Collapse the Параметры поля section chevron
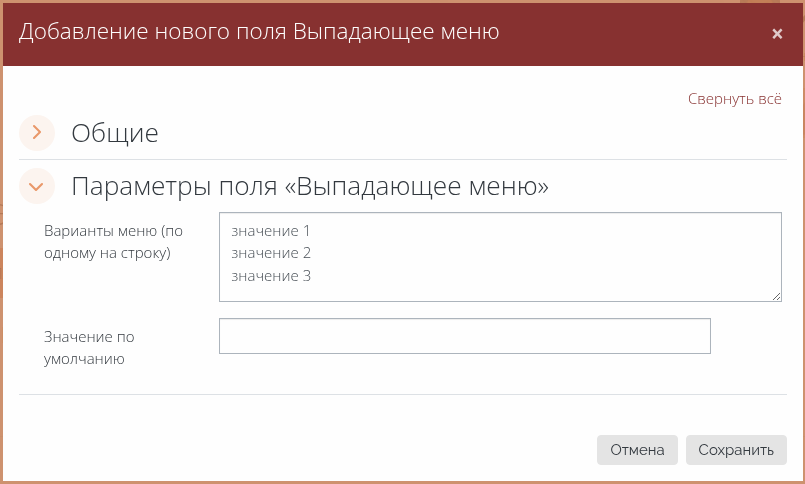 (37, 186)
